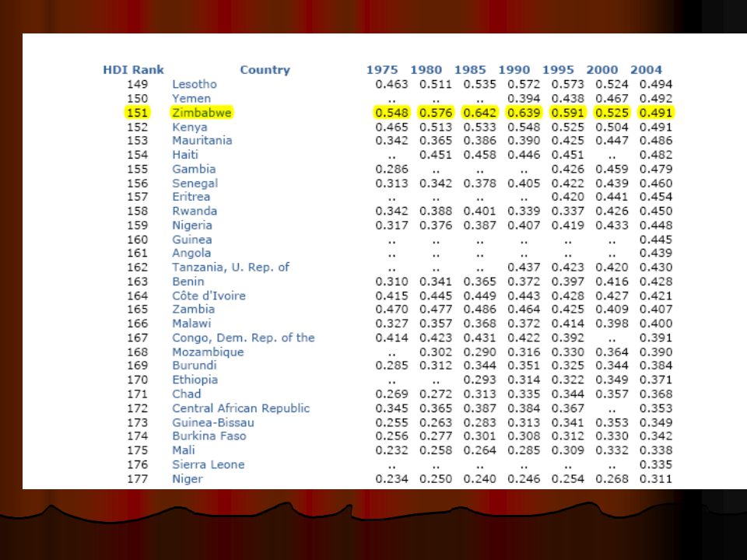
Task: Select Mozambique's 1980 value 0.302
Action: [436, 352]
